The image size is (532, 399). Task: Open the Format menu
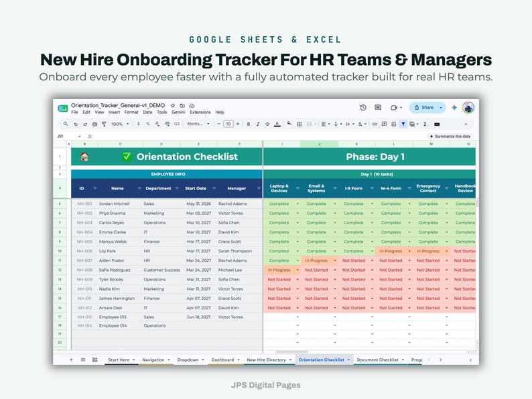pos(131,112)
